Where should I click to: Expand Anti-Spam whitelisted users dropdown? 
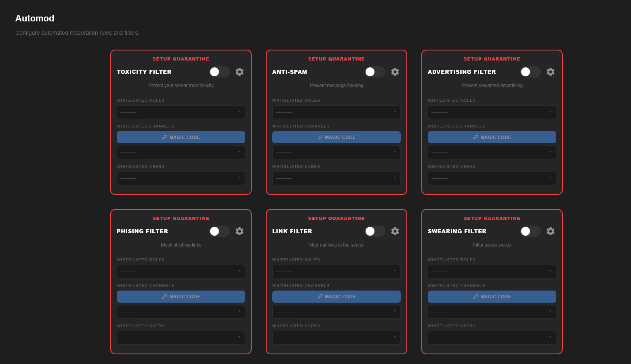click(x=337, y=178)
